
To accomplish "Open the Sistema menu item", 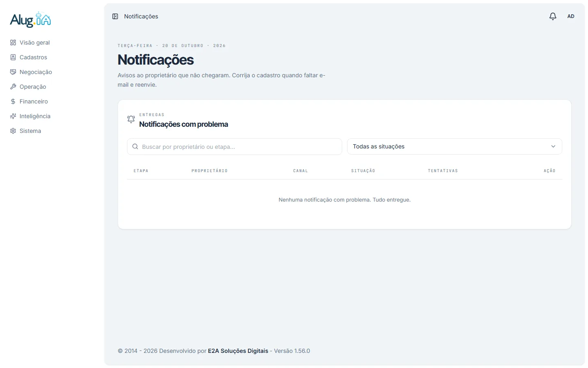I will point(30,131).
